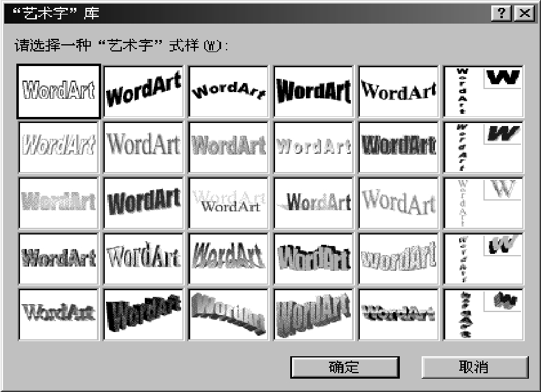Cancel the dialog with 取消

click(x=475, y=368)
